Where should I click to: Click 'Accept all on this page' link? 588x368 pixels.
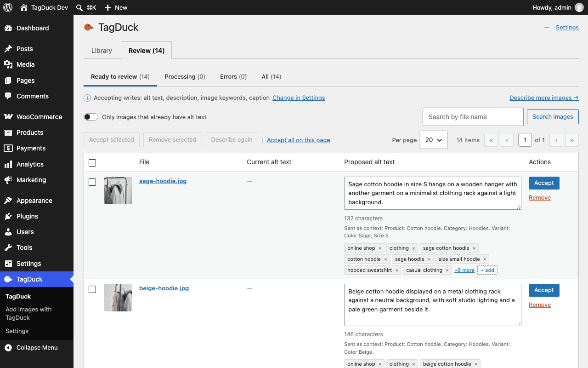(299, 140)
